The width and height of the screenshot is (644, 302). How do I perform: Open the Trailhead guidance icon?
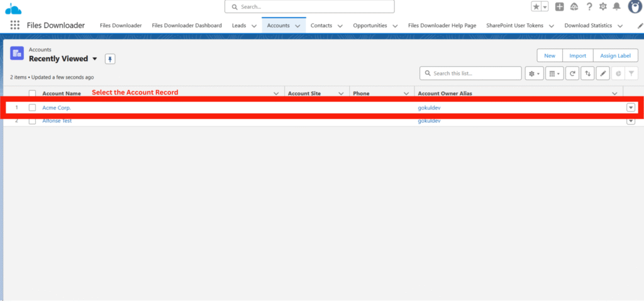click(574, 6)
